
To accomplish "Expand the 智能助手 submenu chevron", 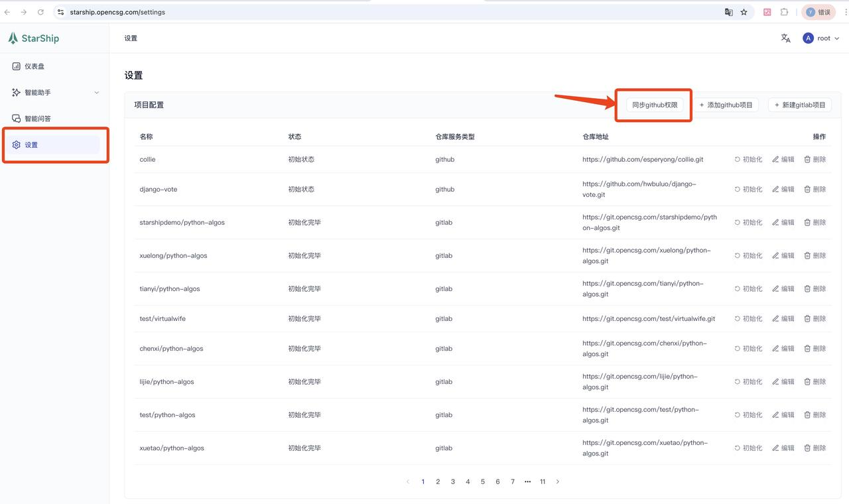I will click(x=97, y=92).
